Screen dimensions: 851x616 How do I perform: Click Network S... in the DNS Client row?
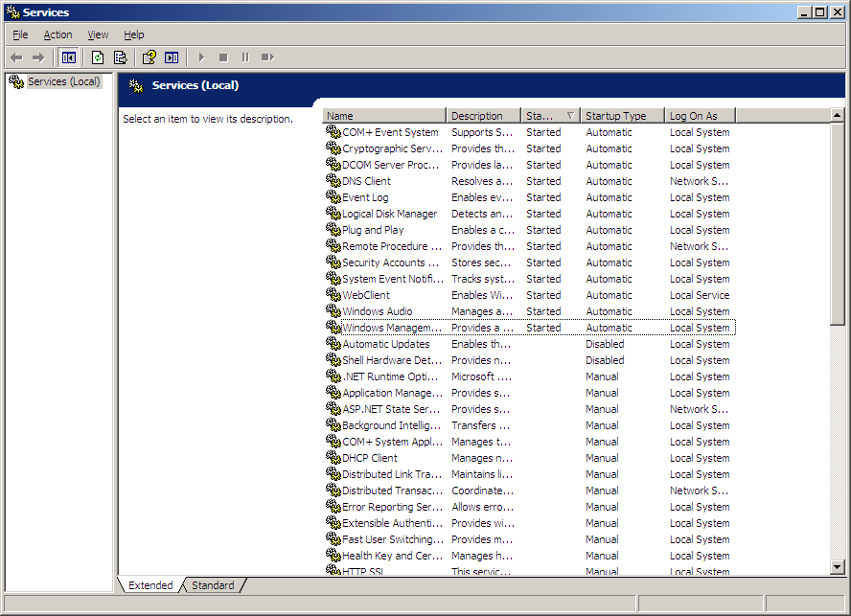pos(699,181)
